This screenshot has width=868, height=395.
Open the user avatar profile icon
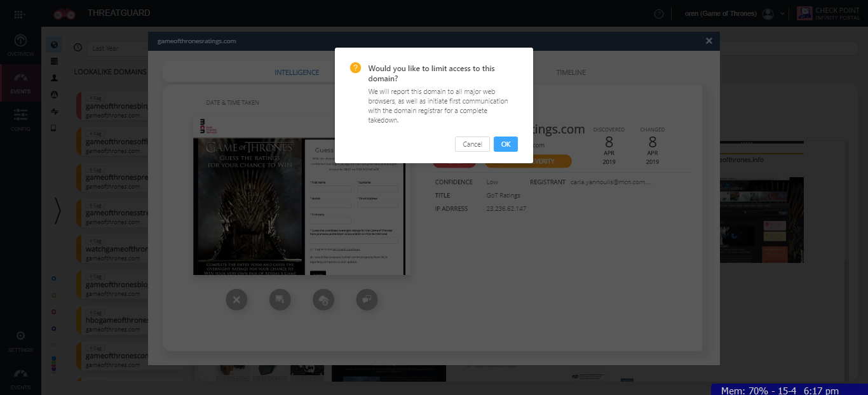click(768, 13)
